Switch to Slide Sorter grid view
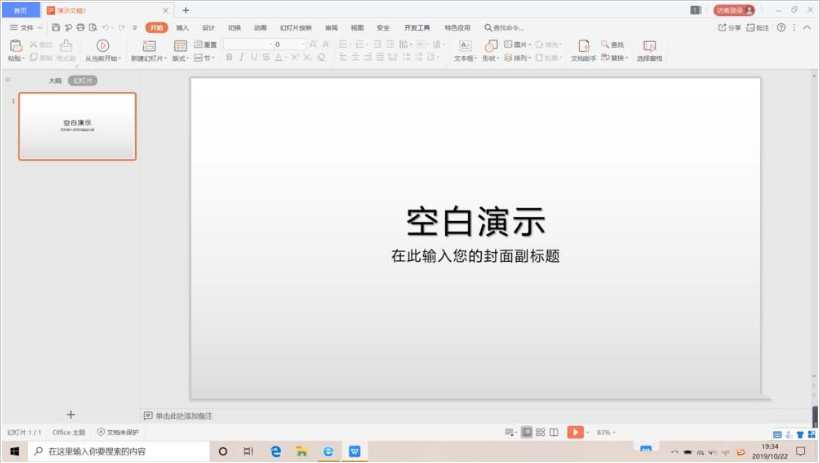 (x=540, y=432)
